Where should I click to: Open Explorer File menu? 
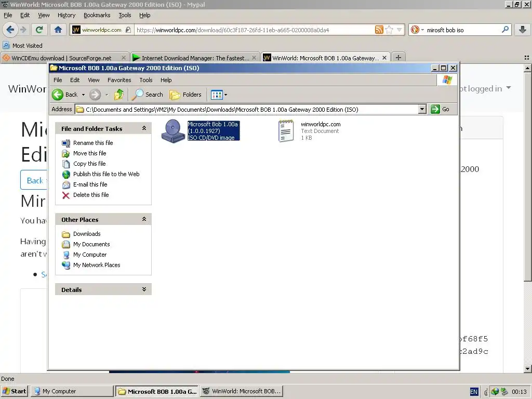[x=58, y=80]
